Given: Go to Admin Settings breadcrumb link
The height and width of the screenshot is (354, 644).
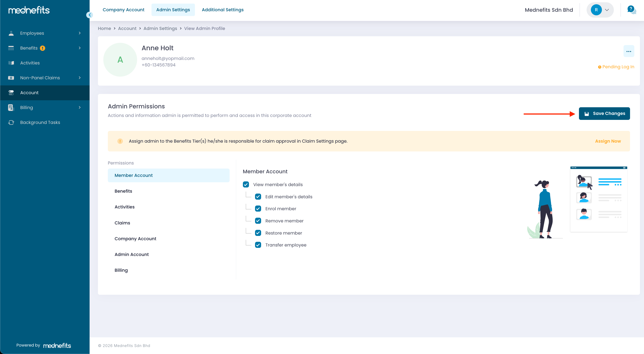Looking at the screenshot, I should tap(160, 29).
